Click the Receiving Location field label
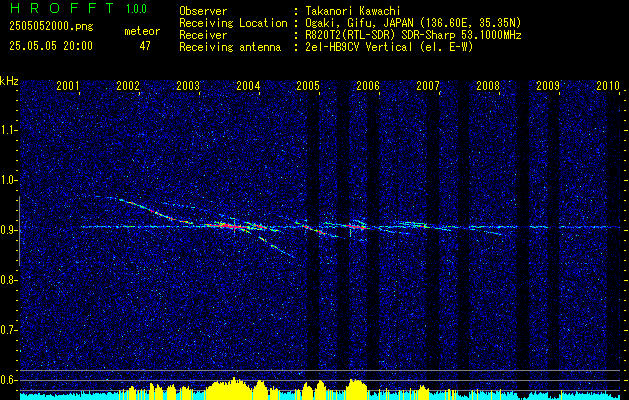The height and width of the screenshot is (400, 629). coord(233,23)
